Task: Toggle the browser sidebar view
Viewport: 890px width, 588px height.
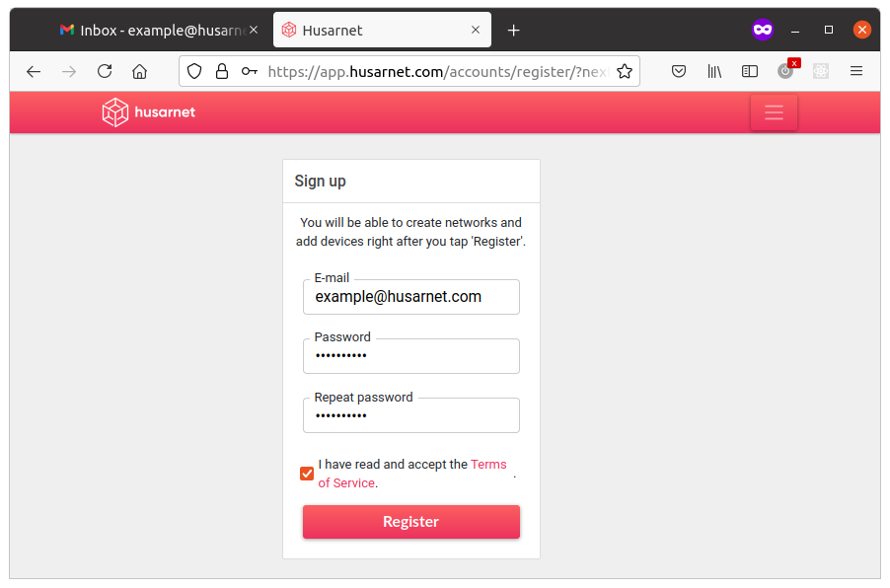Action: (749, 71)
